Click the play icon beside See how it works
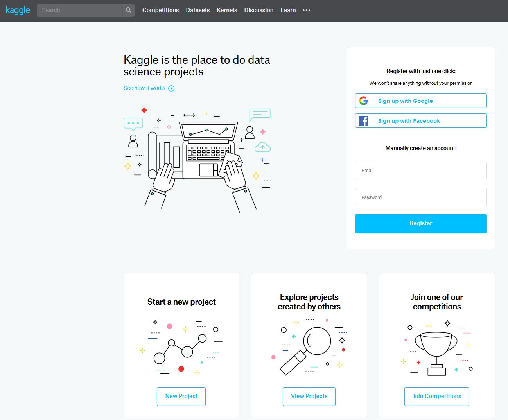Screen dimensions: 508x420 point(171,88)
